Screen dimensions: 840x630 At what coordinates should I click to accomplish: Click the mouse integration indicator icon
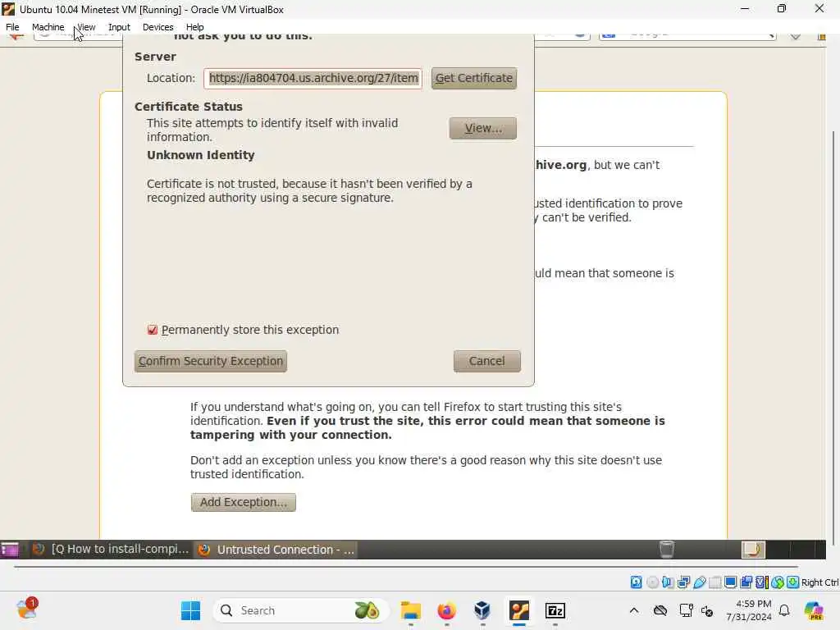pyautogui.click(x=778, y=582)
